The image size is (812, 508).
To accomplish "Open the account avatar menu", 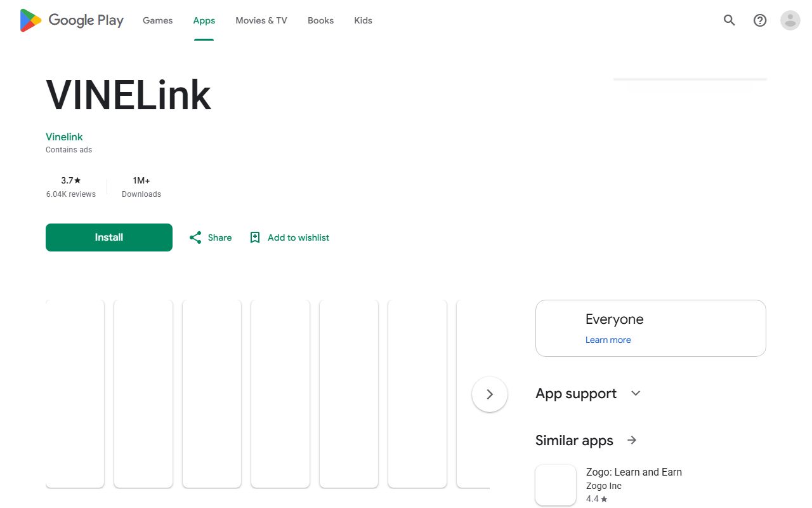I will (x=790, y=20).
